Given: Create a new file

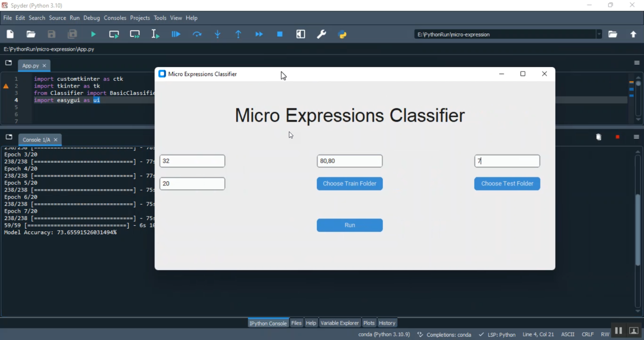Looking at the screenshot, I should pyautogui.click(x=10, y=34).
